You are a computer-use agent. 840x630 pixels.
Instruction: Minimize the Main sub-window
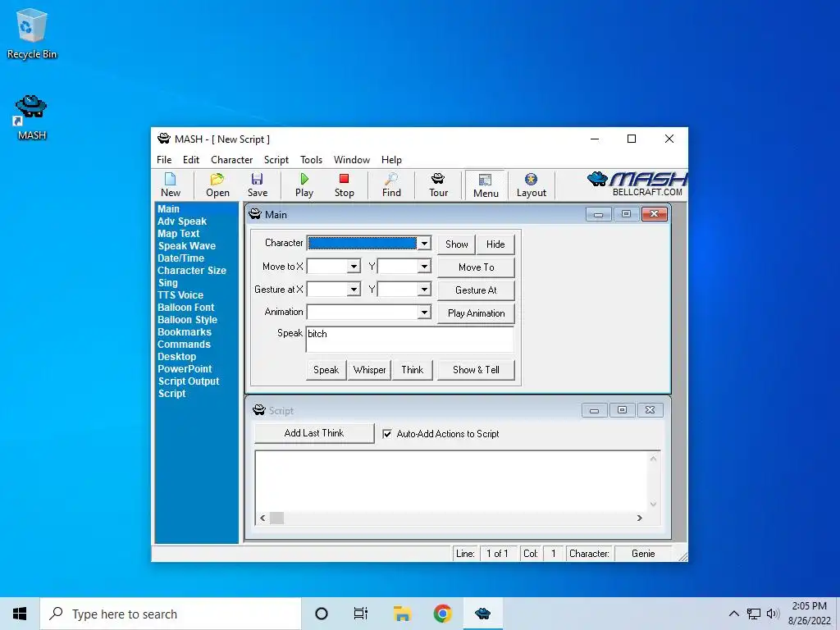coord(598,214)
